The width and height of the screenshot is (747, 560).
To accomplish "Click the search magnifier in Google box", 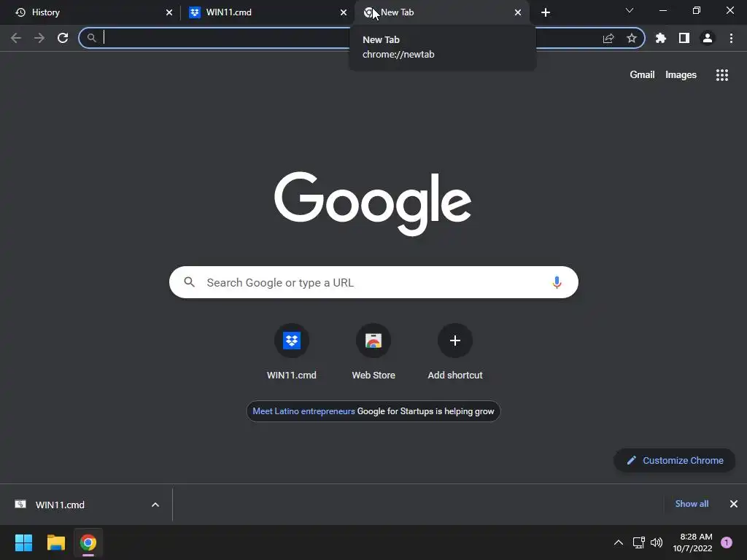I will tap(189, 282).
